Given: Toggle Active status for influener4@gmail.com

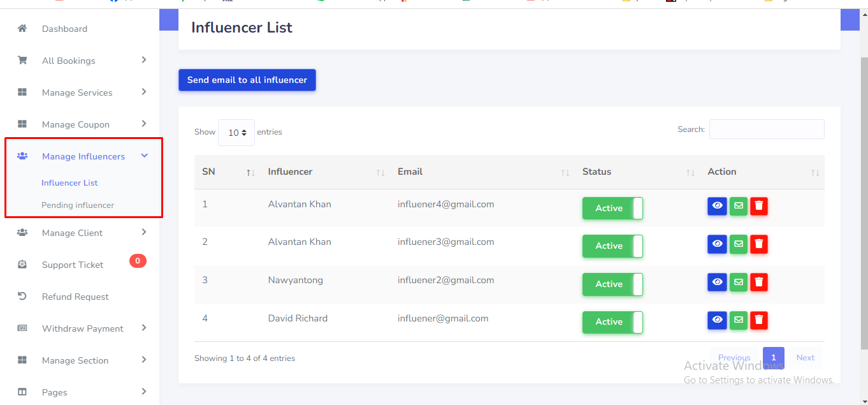Looking at the screenshot, I should pyautogui.click(x=612, y=209).
